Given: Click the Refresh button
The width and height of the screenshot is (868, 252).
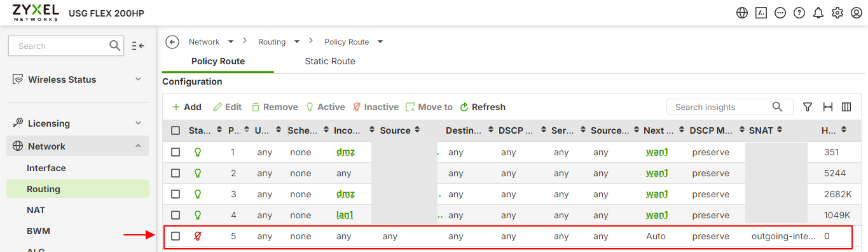Looking at the screenshot, I should (x=483, y=107).
